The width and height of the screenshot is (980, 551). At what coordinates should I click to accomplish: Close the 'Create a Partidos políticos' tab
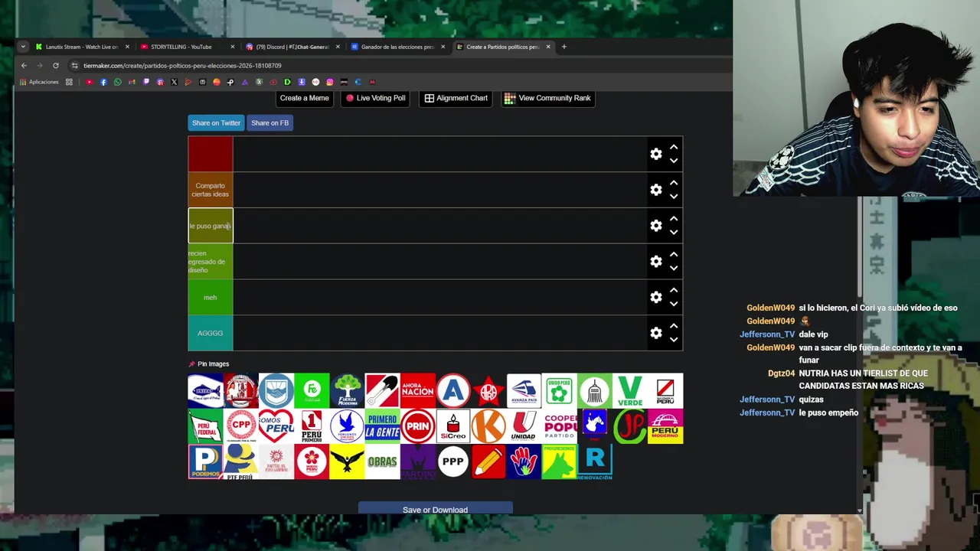click(x=548, y=47)
